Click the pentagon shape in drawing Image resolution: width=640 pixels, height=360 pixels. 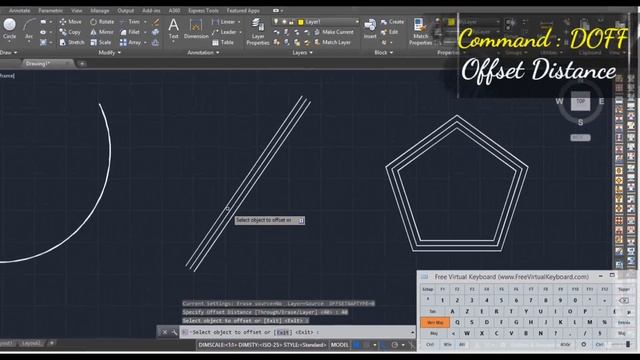click(x=457, y=183)
